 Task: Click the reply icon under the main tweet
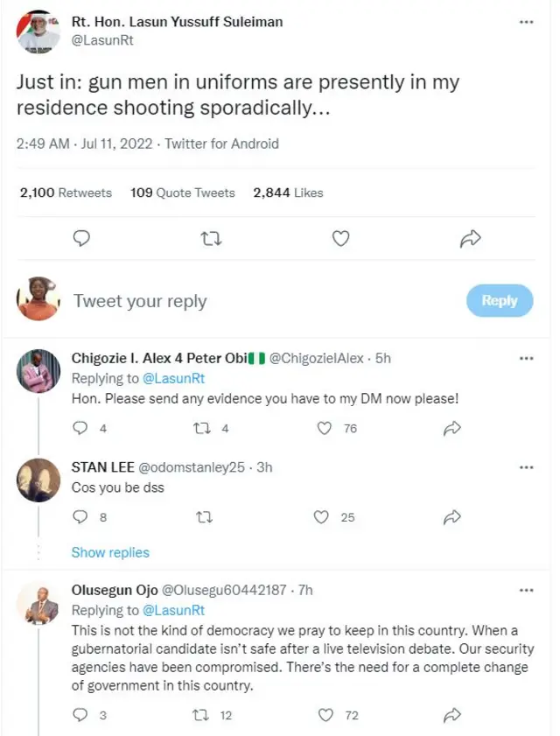pyautogui.click(x=82, y=238)
